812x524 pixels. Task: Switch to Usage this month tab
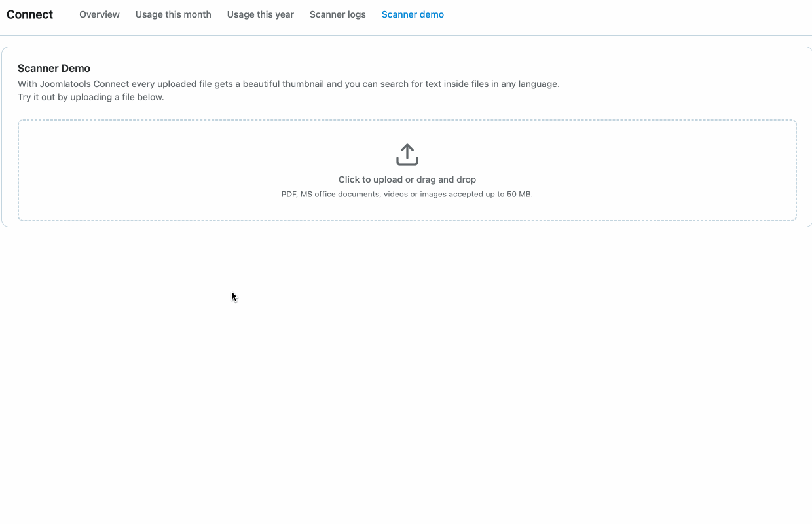174,14
